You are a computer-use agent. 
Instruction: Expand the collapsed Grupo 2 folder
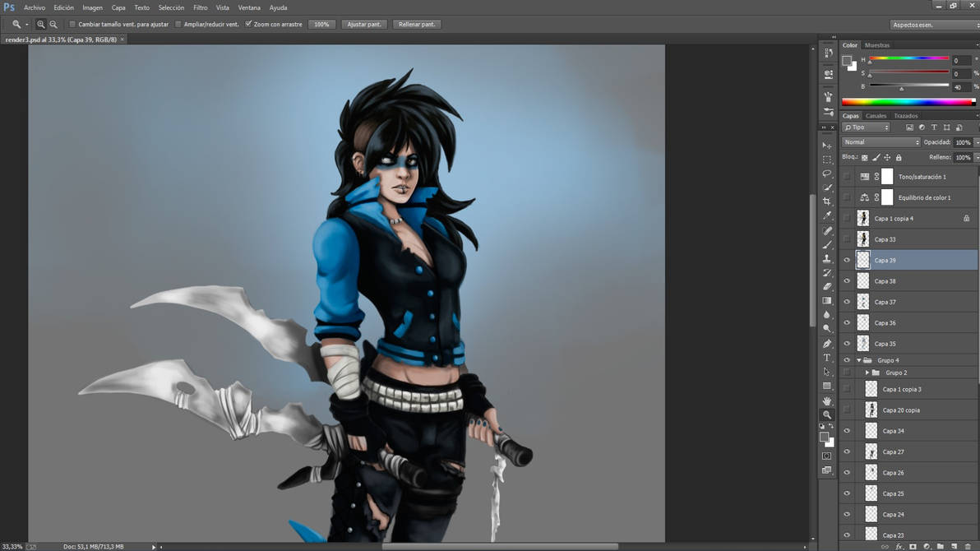click(x=867, y=372)
